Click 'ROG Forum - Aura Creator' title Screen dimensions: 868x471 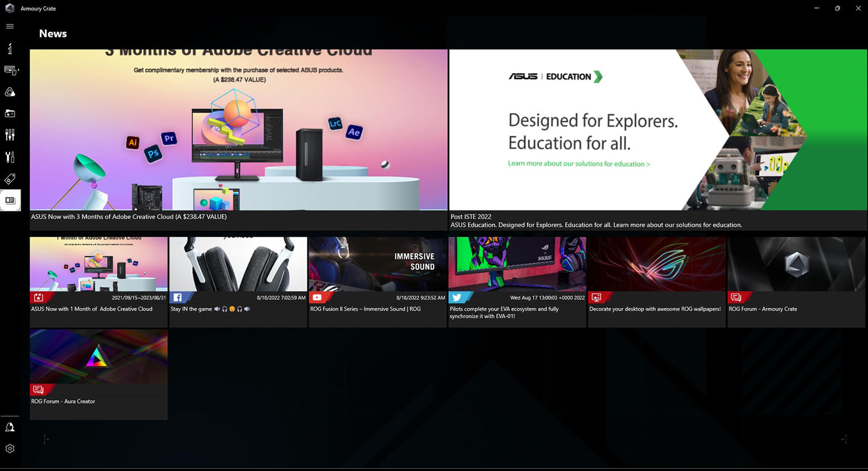(63, 401)
